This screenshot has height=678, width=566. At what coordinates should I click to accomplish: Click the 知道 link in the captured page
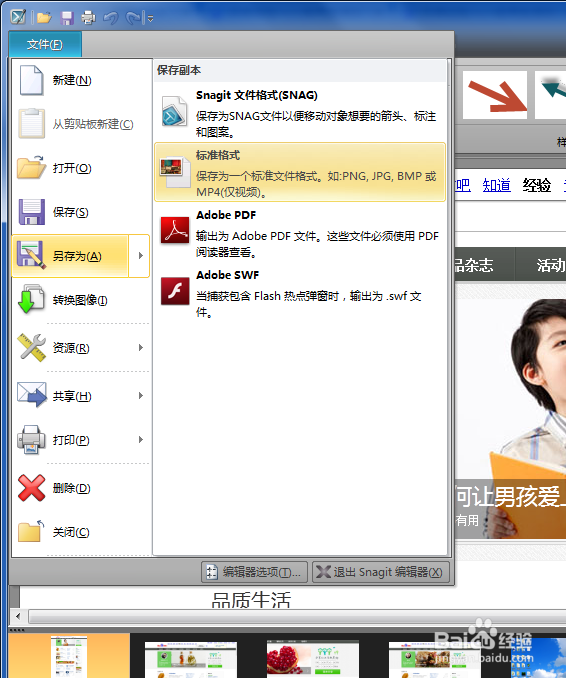(496, 185)
